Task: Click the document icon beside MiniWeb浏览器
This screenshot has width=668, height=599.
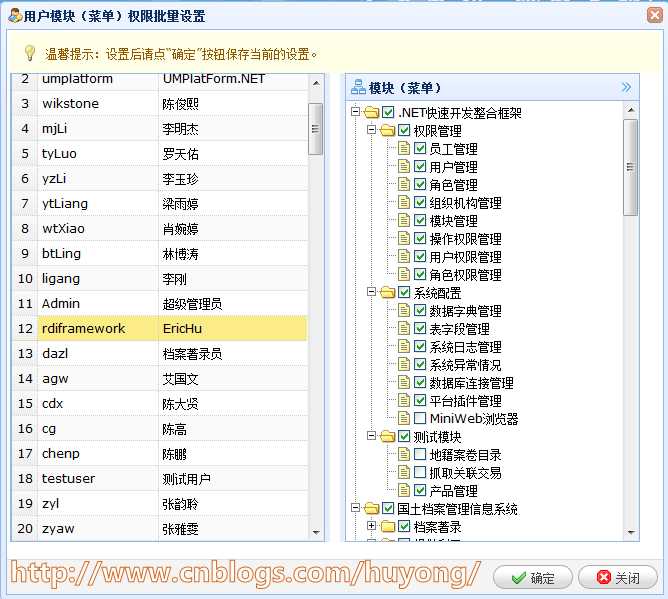Action: point(404,418)
